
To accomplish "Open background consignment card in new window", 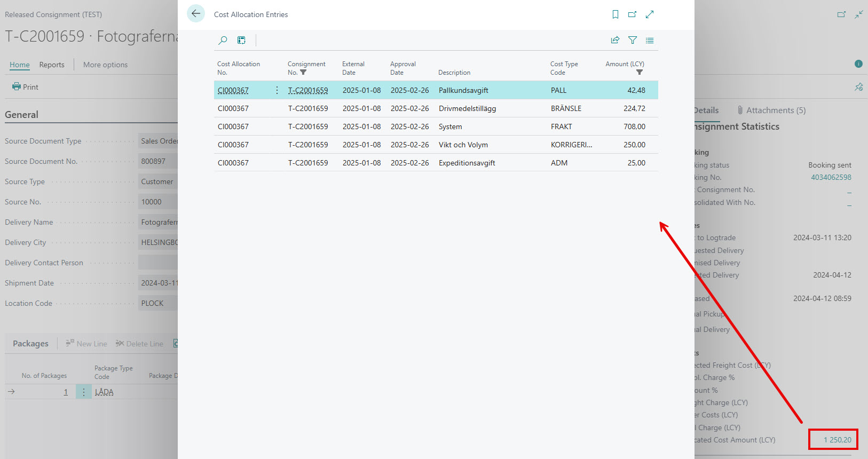I will coord(841,14).
